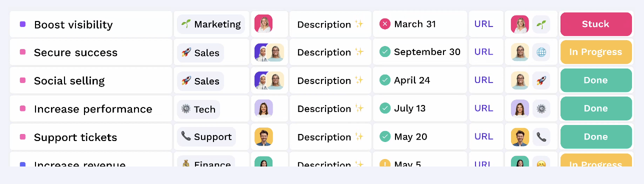Click the phone icon next to Support tickets avatar

[x=541, y=136]
